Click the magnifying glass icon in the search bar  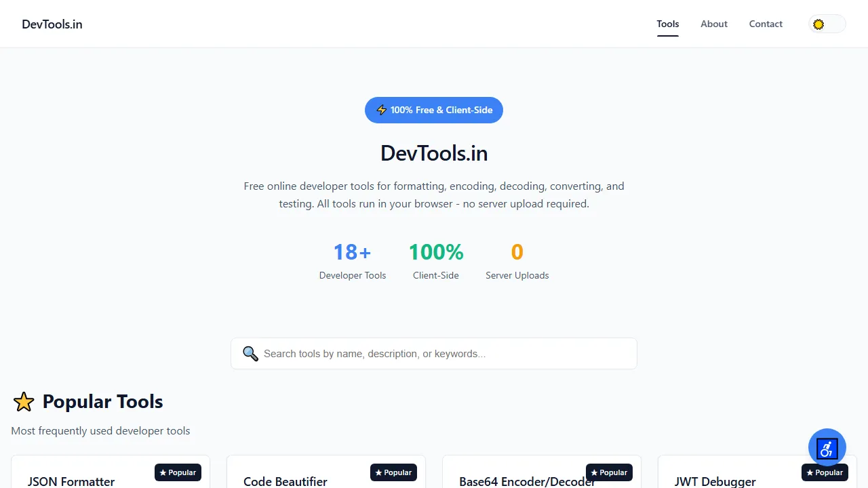tap(250, 353)
